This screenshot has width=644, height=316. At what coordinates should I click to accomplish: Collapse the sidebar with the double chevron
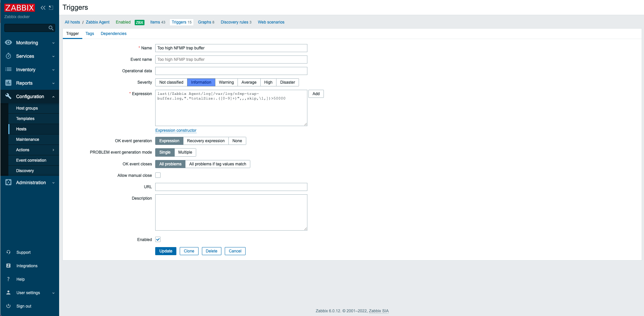point(43,7)
